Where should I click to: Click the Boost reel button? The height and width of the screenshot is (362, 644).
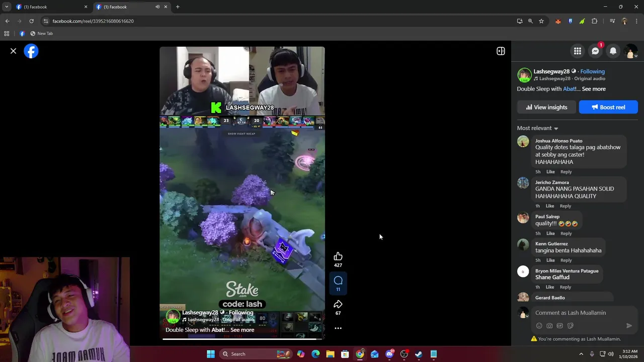click(608, 107)
